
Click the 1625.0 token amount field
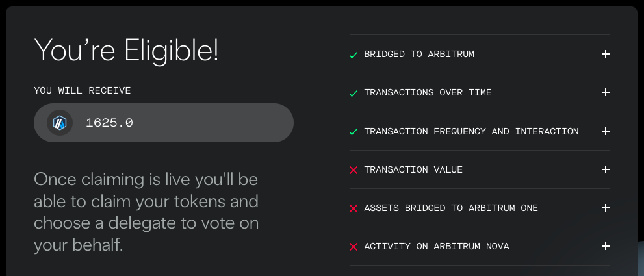pyautogui.click(x=164, y=123)
